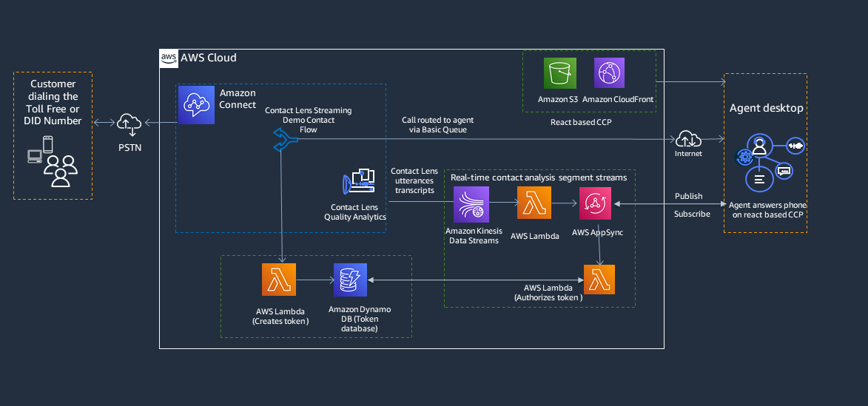Image resolution: width=868 pixels, height=406 pixels.
Task: Click the 'Internet' label
Action: 688,154
